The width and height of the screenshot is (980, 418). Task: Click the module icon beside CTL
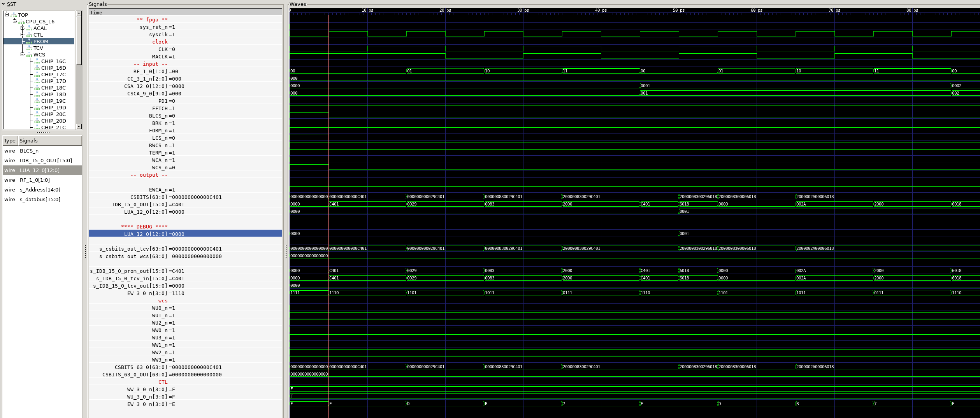[29, 35]
